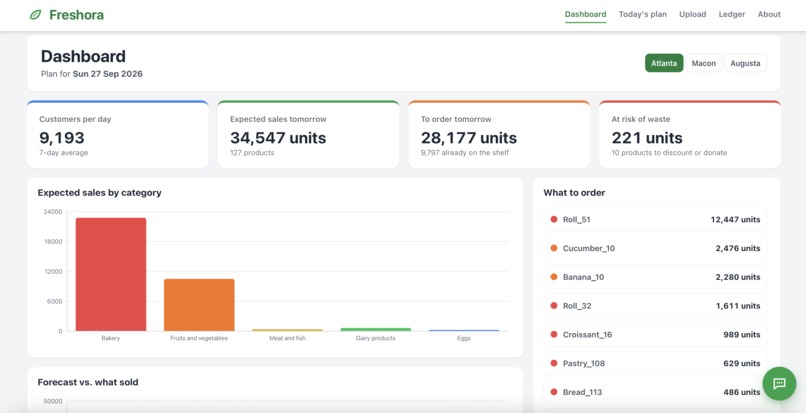Click the 9,193 customers value
This screenshot has width=806, height=413.
coord(62,138)
